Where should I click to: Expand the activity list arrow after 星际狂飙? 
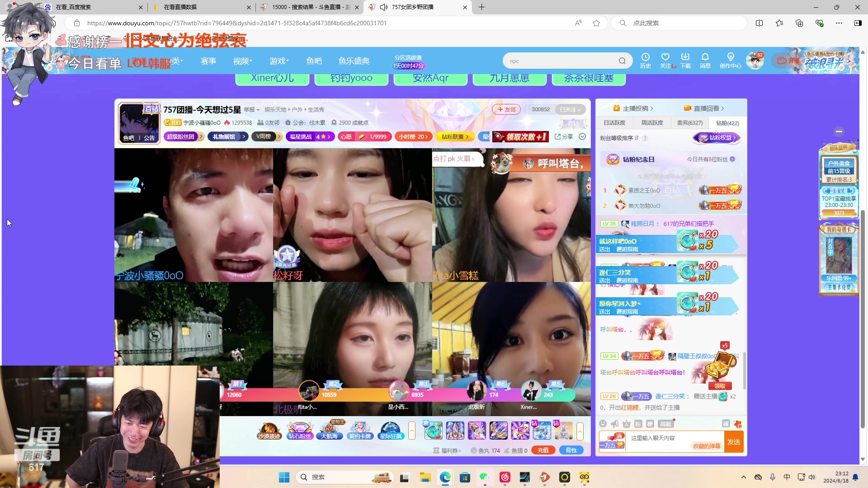412,431
